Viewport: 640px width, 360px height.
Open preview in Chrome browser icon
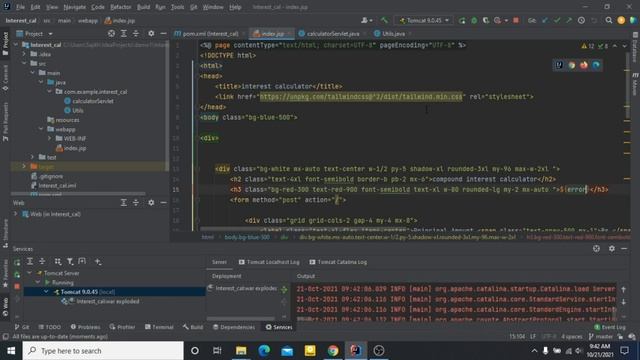click(x=571, y=65)
